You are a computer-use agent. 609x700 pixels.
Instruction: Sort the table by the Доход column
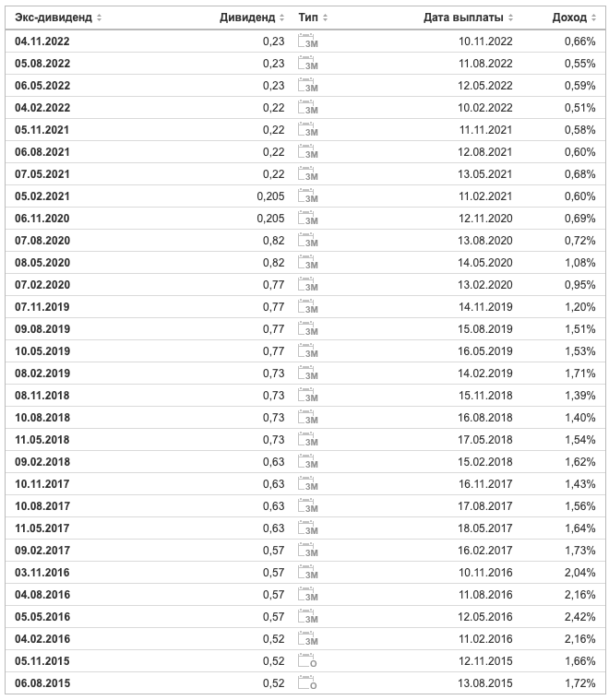(x=593, y=18)
